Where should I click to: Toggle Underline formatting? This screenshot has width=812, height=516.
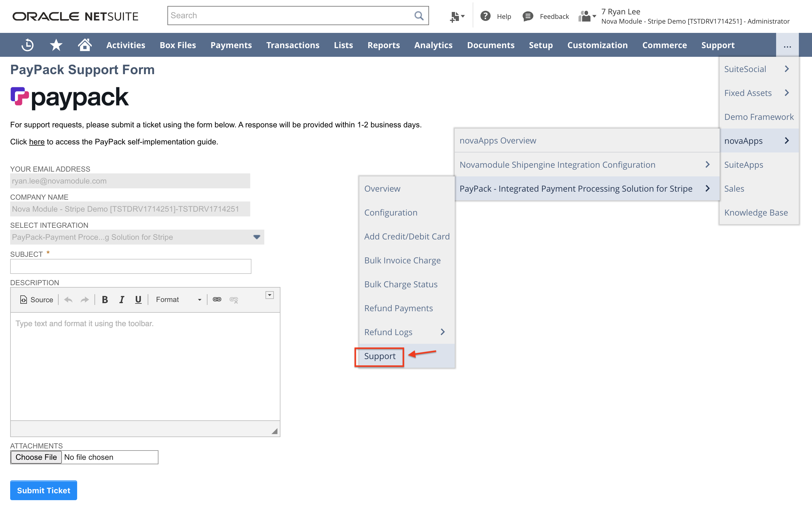tap(138, 300)
